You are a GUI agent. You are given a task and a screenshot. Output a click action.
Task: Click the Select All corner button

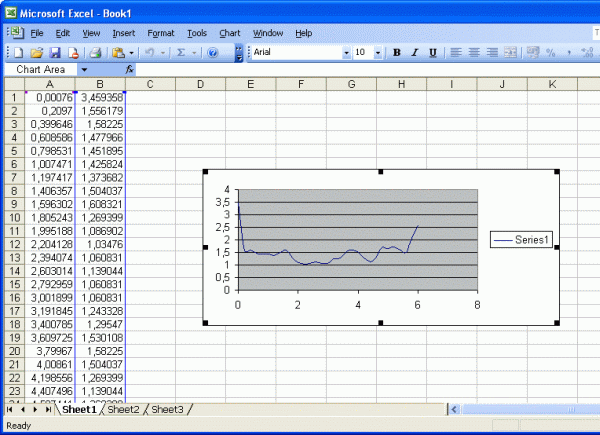pyautogui.click(x=14, y=84)
